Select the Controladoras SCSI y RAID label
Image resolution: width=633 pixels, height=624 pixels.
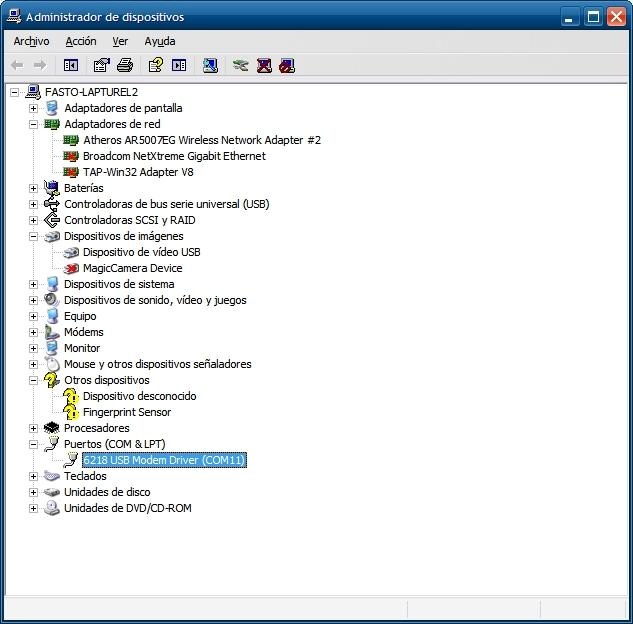pyautogui.click(x=130, y=220)
